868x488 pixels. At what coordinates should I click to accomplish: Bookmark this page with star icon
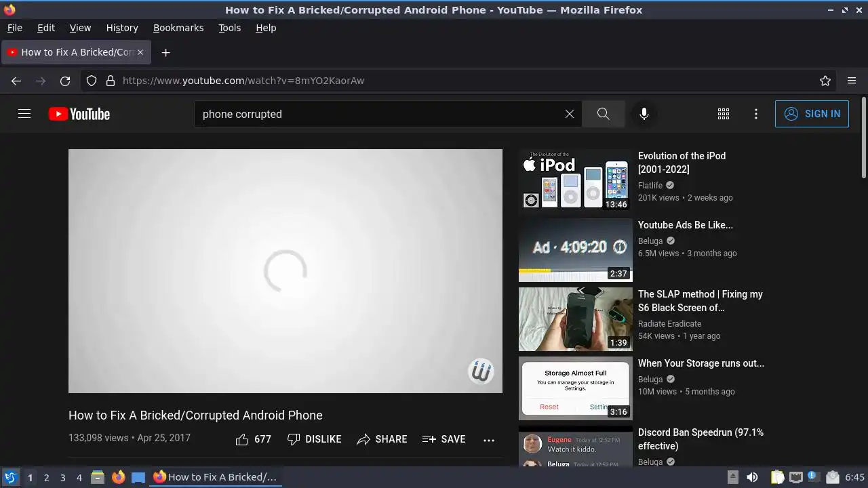click(x=825, y=81)
